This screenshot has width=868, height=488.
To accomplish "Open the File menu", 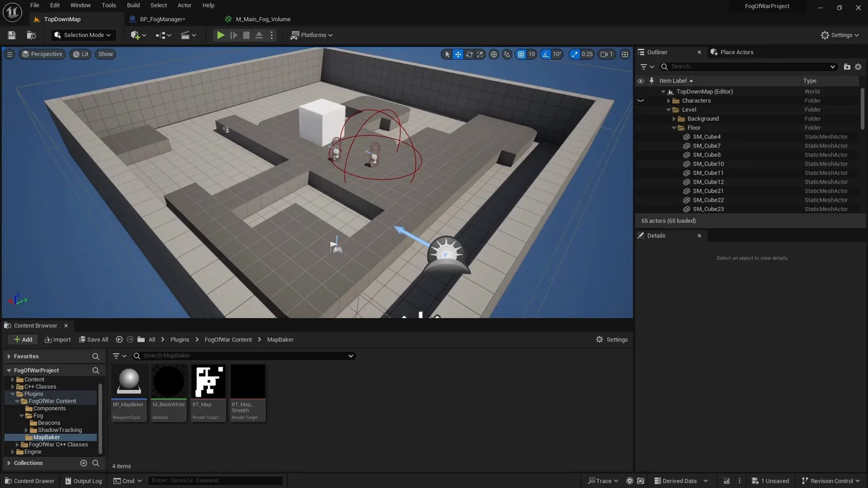I will (35, 5).
